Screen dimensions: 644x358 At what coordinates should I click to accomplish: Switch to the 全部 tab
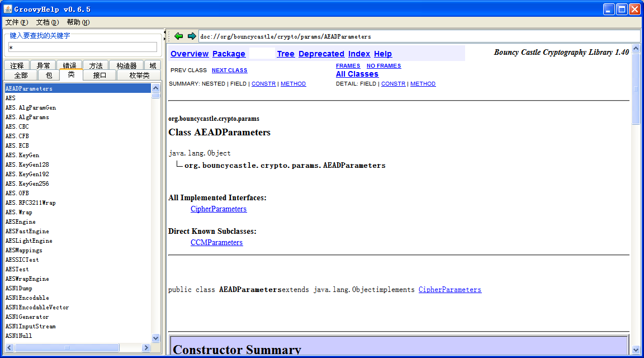pyautogui.click(x=21, y=75)
